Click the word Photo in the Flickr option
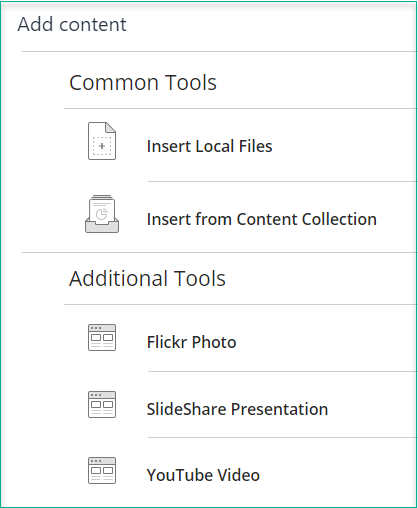Viewport: 418px width, 508px height. 214,342
